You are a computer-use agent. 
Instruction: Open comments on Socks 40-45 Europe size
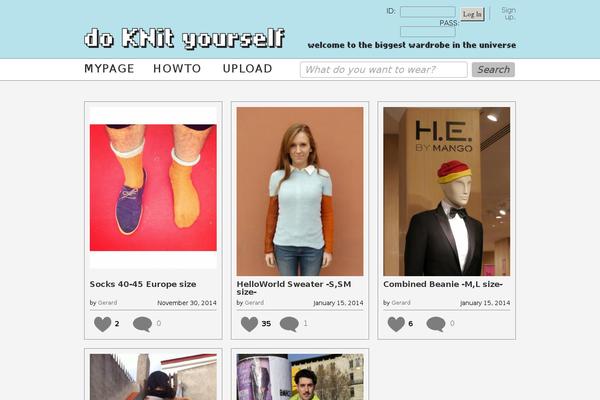(142, 324)
